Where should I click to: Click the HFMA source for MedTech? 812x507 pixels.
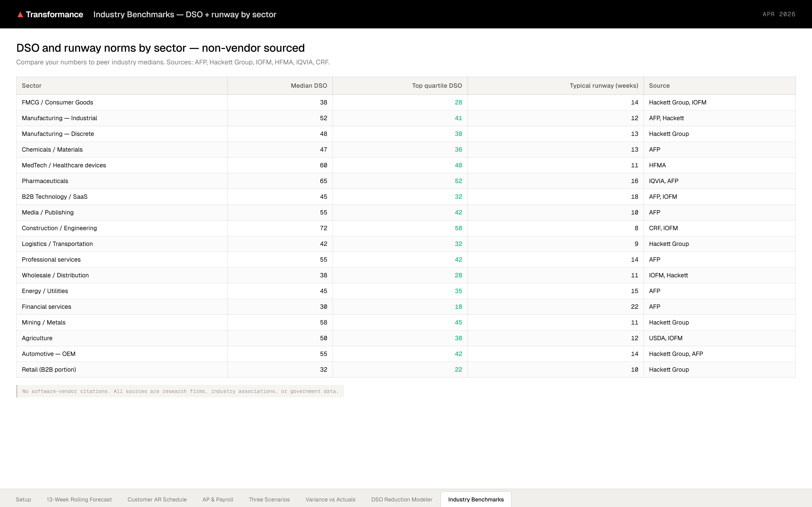tap(657, 165)
